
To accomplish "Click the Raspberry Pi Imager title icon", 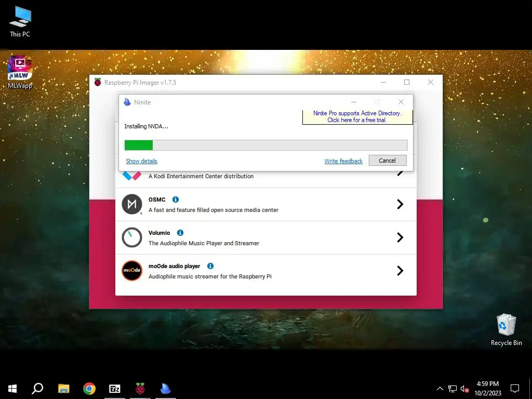I will point(98,83).
